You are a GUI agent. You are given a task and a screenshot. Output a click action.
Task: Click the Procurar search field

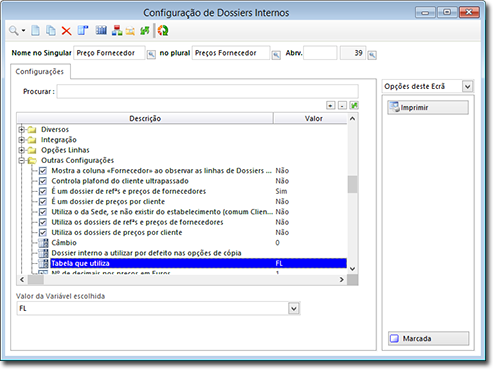point(207,91)
